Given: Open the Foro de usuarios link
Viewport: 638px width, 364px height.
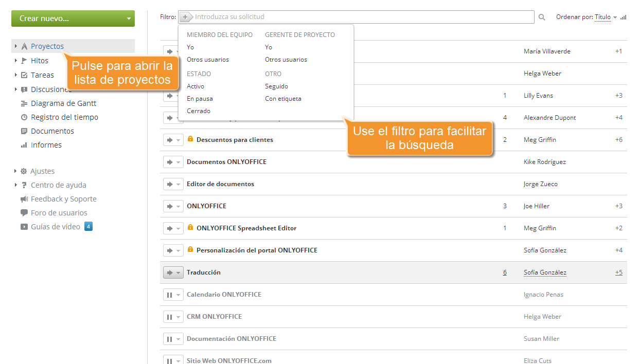Looking at the screenshot, I should pyautogui.click(x=59, y=213).
